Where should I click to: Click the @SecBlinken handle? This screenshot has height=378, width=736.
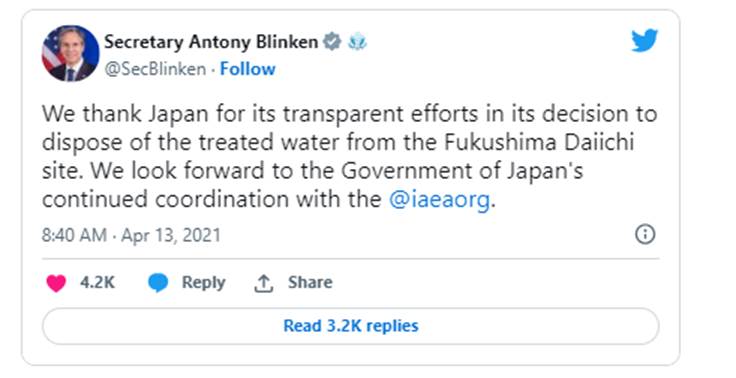coord(155,69)
